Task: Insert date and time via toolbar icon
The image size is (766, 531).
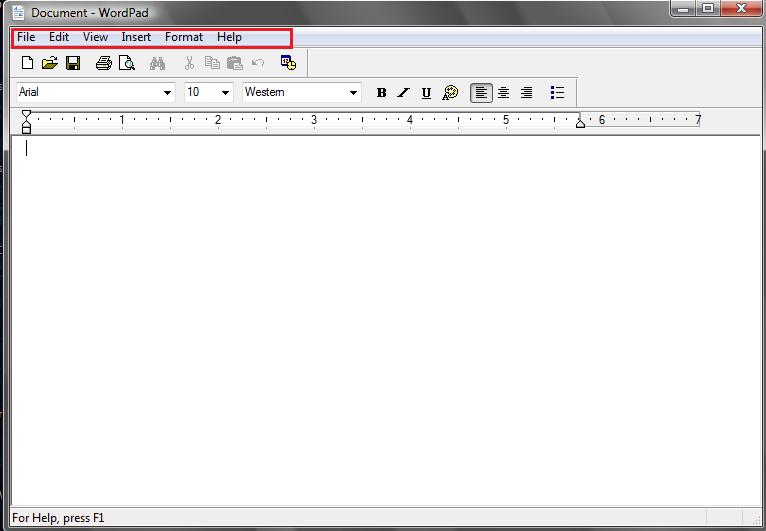Action: pos(288,63)
